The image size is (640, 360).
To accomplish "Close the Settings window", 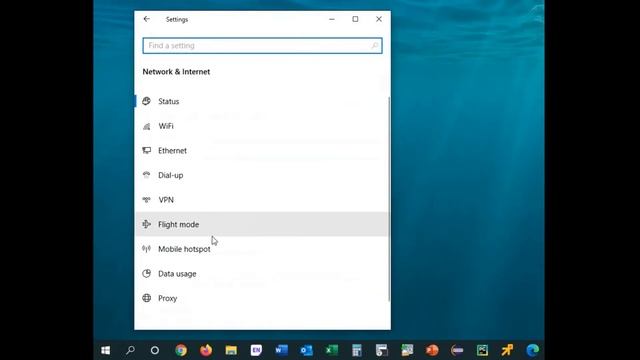I will pos(379,19).
